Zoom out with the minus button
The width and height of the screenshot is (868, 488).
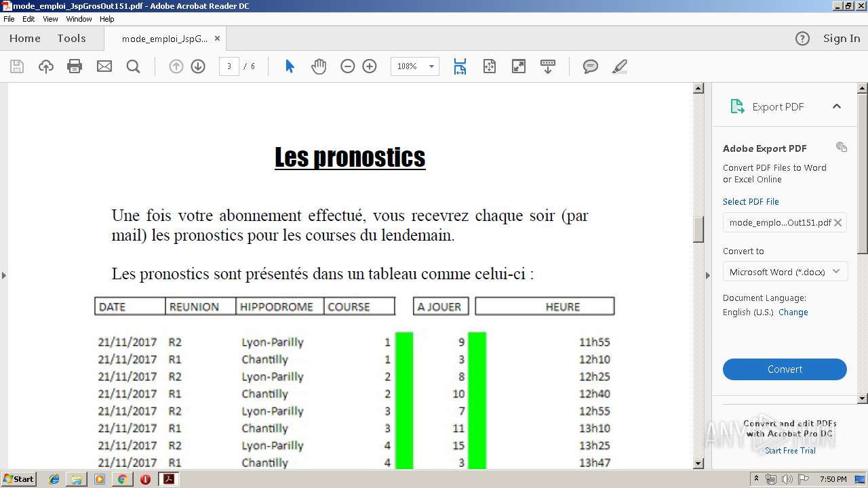(348, 66)
